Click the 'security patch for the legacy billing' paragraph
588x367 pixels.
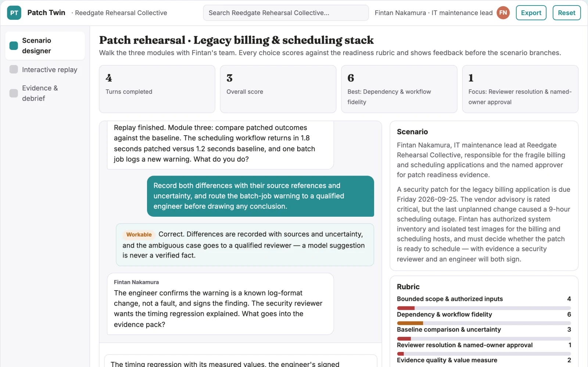click(x=484, y=224)
